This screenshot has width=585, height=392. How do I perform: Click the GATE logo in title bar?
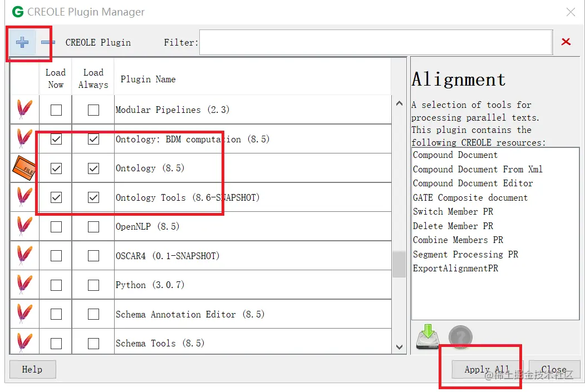pos(18,12)
